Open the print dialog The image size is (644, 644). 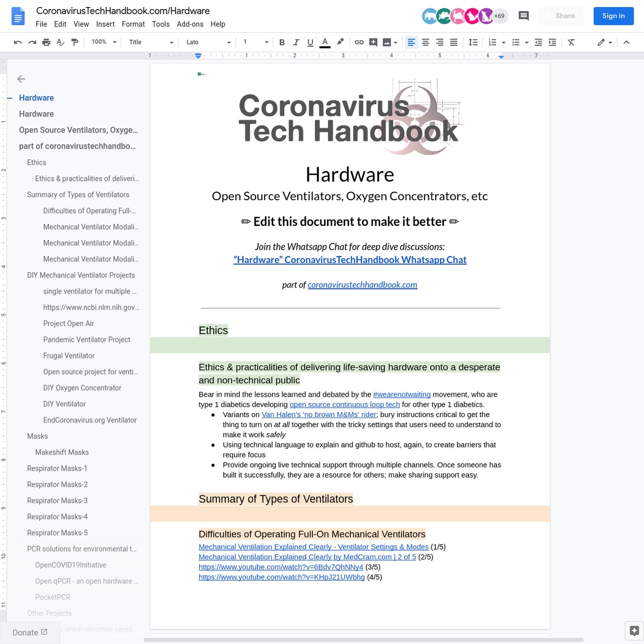(x=46, y=42)
